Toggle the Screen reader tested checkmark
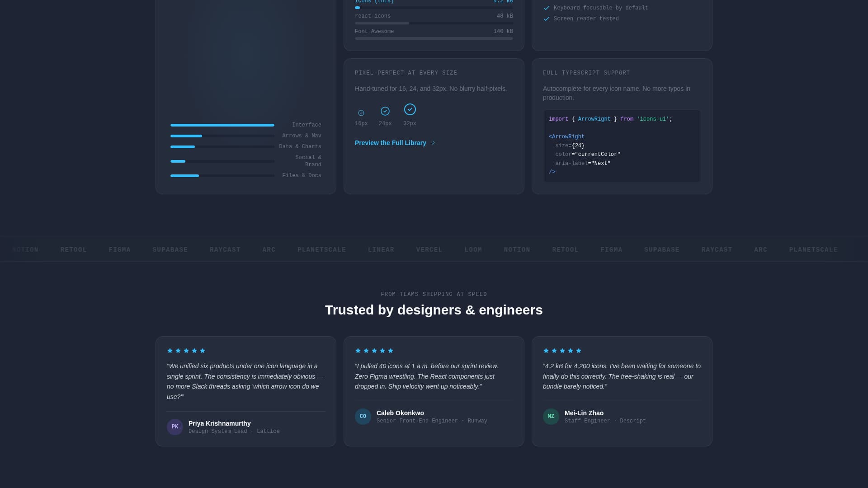This screenshot has height=488, width=868. pos(547,19)
